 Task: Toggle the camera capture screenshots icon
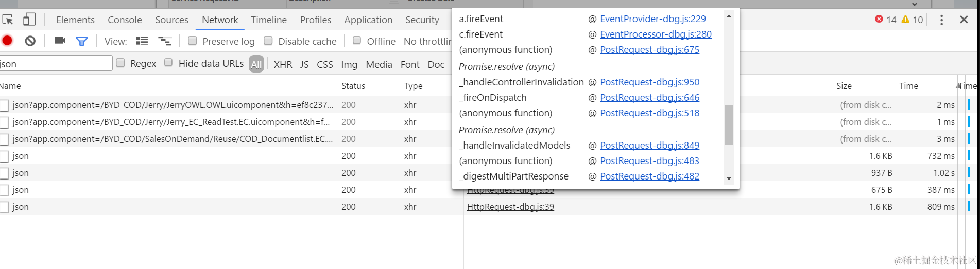(60, 41)
